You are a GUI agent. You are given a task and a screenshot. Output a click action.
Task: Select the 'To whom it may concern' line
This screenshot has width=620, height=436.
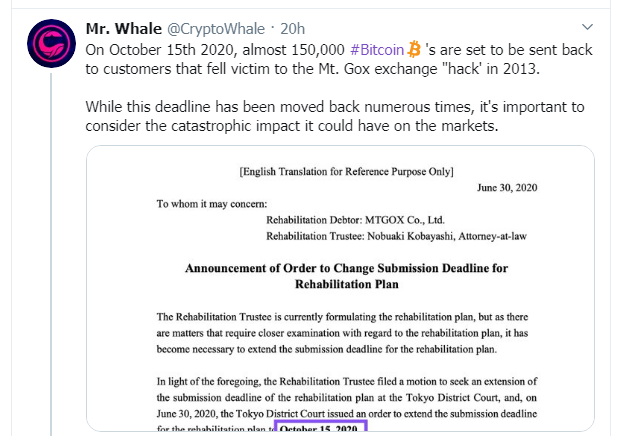click(204, 203)
